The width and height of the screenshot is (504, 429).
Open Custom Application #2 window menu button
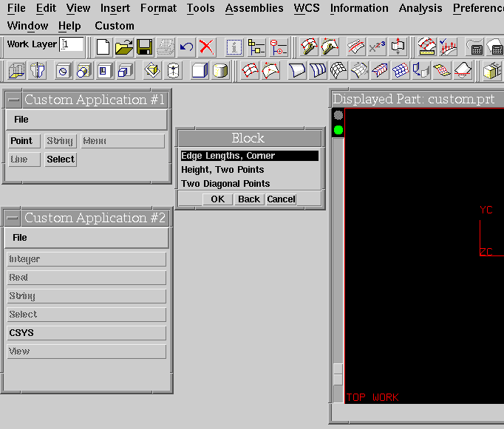pos(13,219)
